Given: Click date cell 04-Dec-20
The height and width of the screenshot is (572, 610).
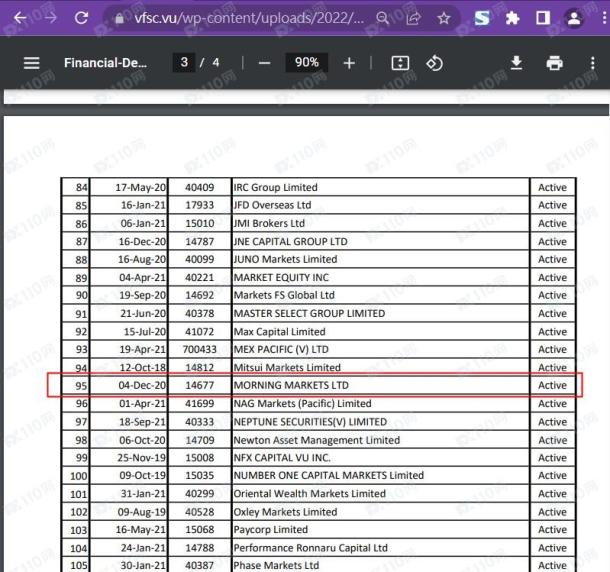Looking at the screenshot, I should [x=142, y=385].
